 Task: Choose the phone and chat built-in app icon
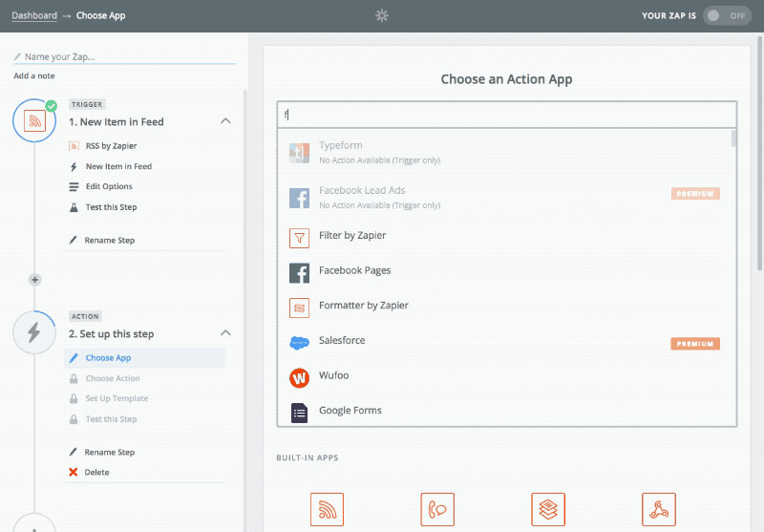437,510
